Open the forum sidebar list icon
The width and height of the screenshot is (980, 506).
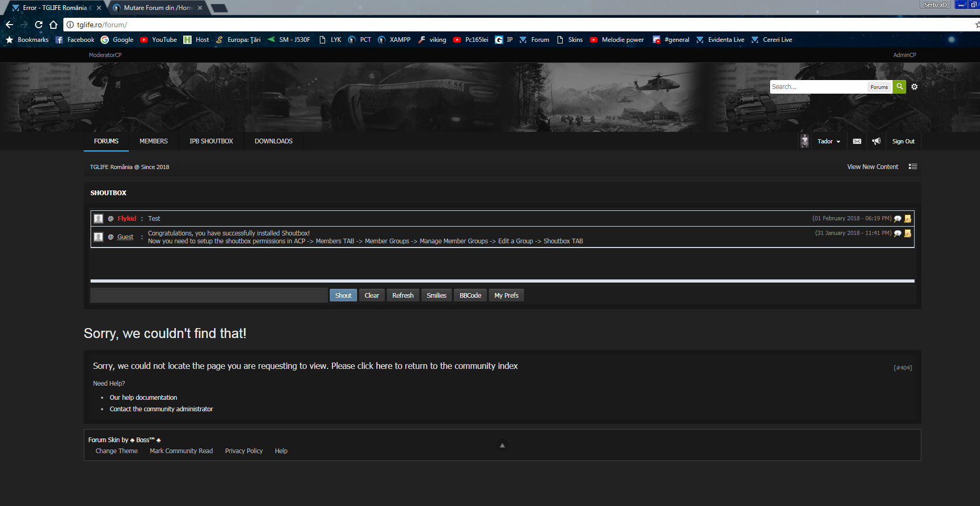pyautogui.click(x=913, y=166)
